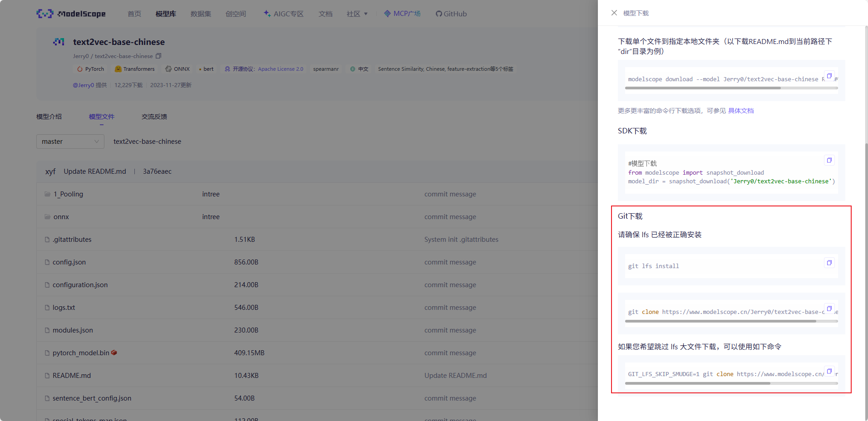This screenshot has height=421, width=868.
Task: Click the globe icon for 中文 tag
Action: (x=353, y=69)
